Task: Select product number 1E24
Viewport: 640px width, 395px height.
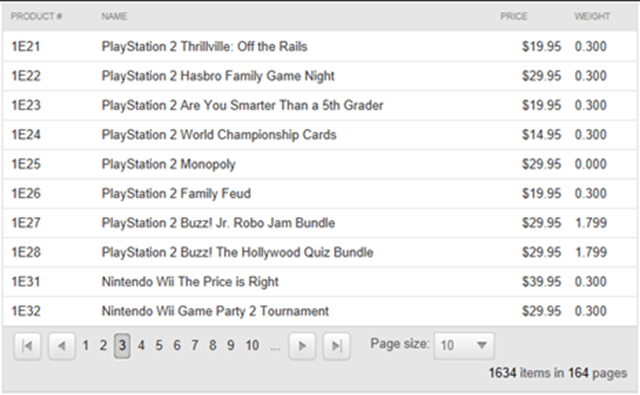Action: coord(26,135)
